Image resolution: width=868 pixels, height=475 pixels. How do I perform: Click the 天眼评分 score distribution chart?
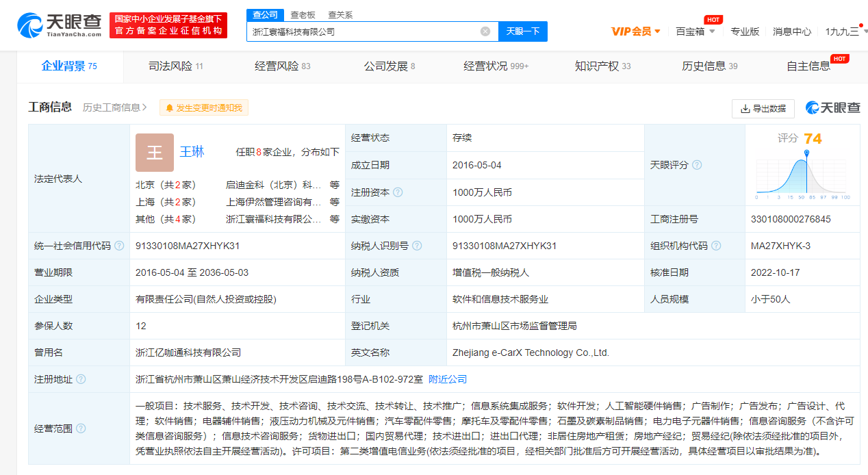point(802,175)
